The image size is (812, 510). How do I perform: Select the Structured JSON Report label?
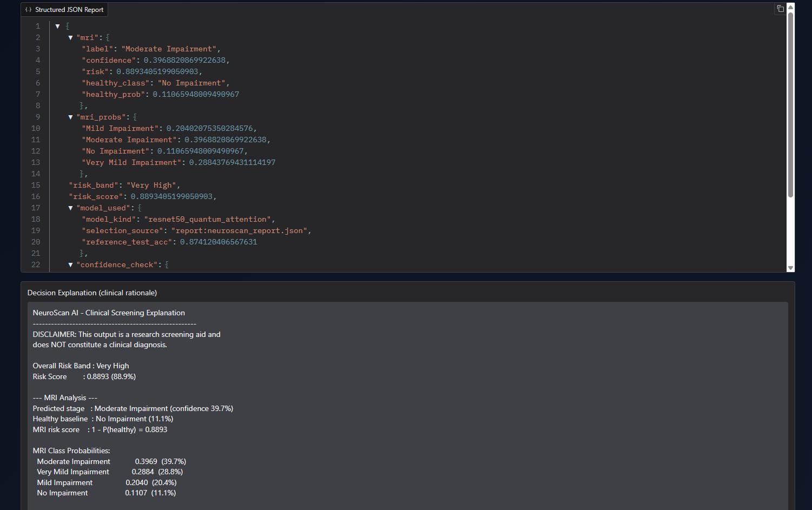(69, 10)
